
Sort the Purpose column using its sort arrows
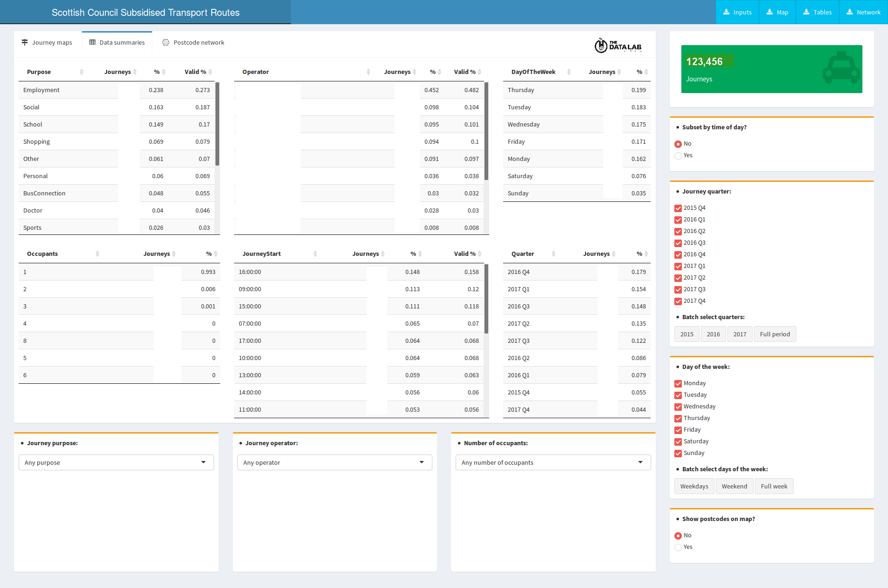pos(81,72)
